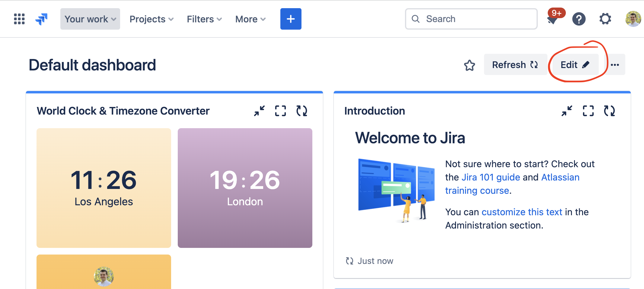This screenshot has height=289, width=644.
Task: Minimize the World Clock gadget
Action: [259, 111]
